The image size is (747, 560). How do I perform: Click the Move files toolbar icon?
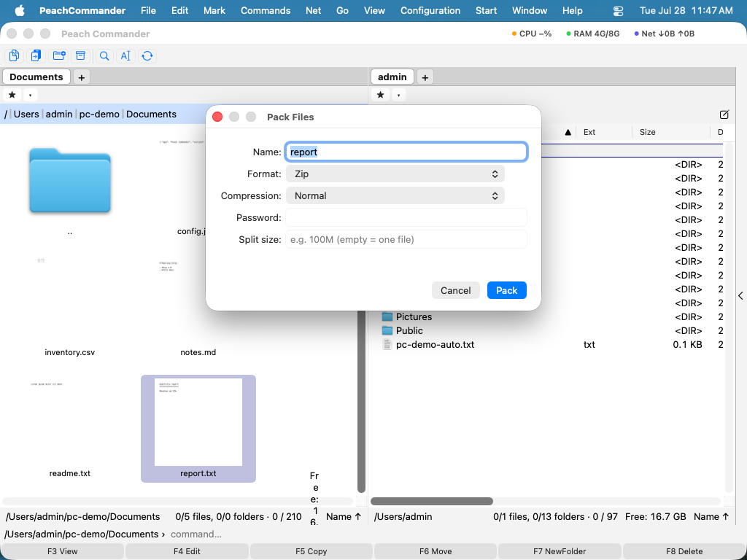(36, 55)
